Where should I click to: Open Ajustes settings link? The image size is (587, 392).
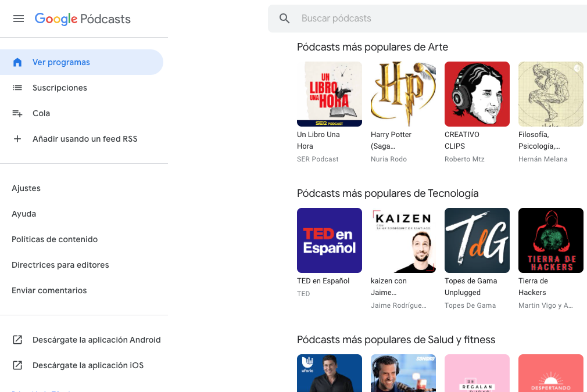click(26, 188)
